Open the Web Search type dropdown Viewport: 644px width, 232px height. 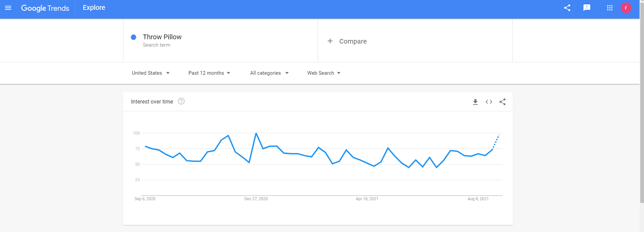[324, 73]
